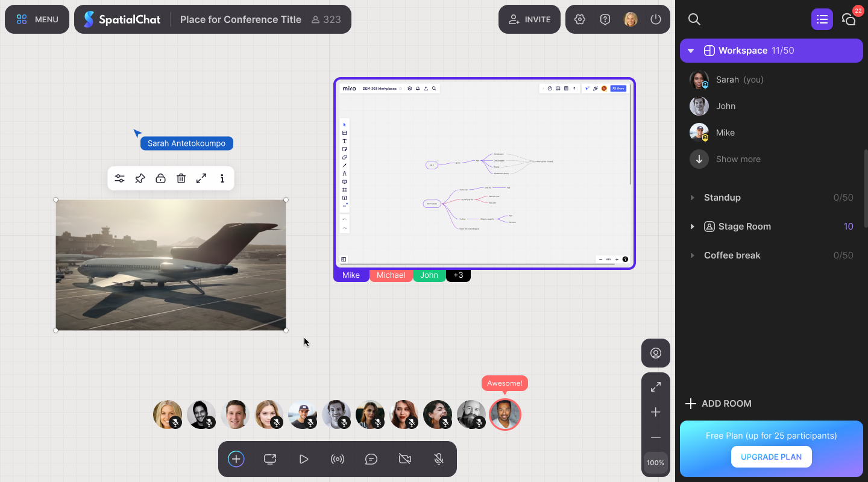The width and height of the screenshot is (868, 482).
Task: Lock the airplane image
Action: (160, 178)
